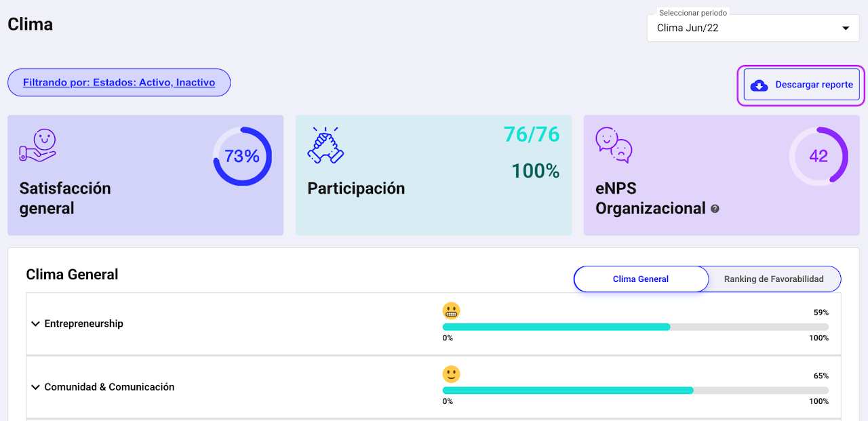
Task: Click the Entrepreneurship 59% progress bar
Action: pos(635,327)
